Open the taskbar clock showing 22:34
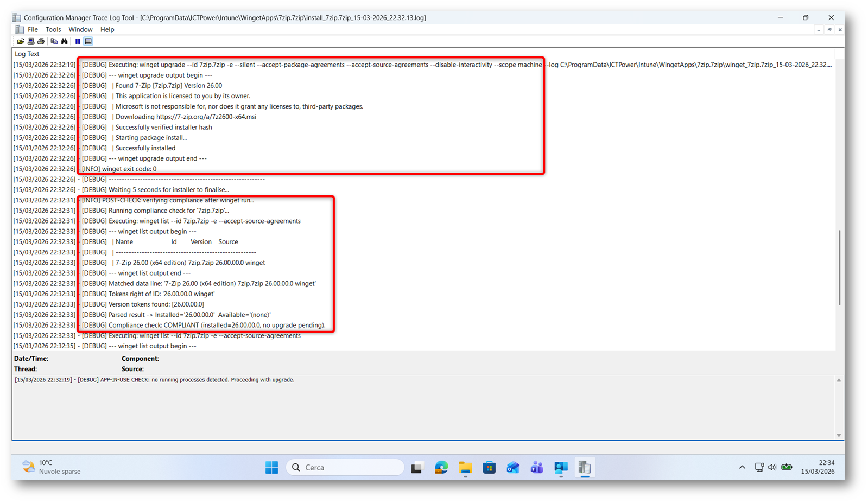This screenshot has width=868, height=503. coord(818,467)
